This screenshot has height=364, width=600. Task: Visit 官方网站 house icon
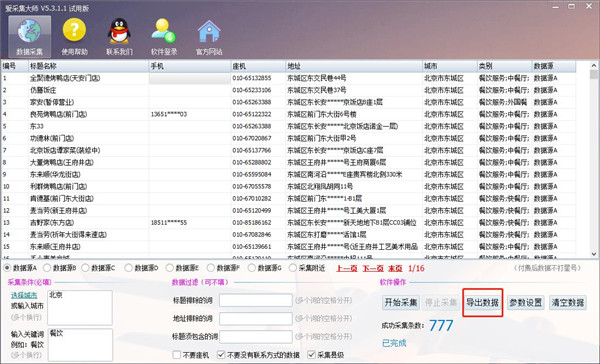coord(209,36)
